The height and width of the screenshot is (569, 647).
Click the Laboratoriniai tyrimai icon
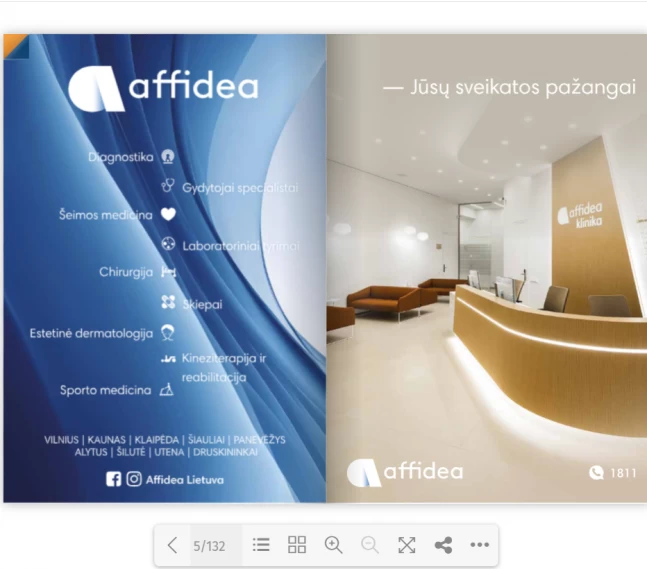168,244
